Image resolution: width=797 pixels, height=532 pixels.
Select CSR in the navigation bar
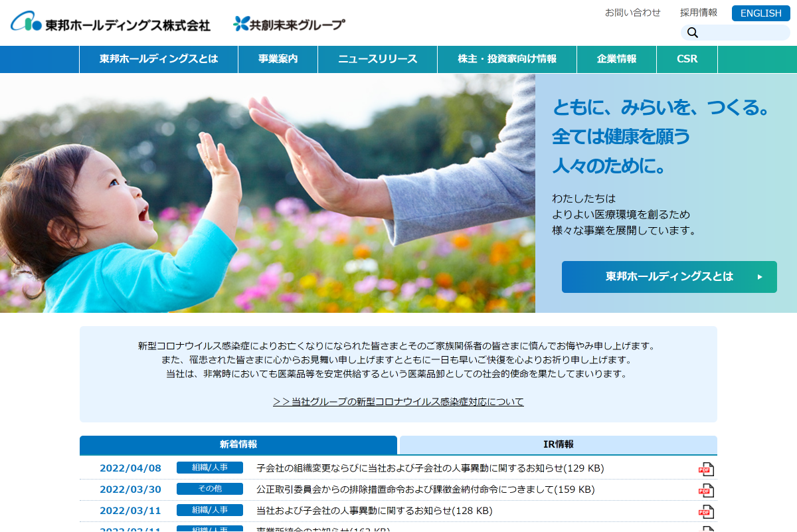pyautogui.click(x=687, y=59)
